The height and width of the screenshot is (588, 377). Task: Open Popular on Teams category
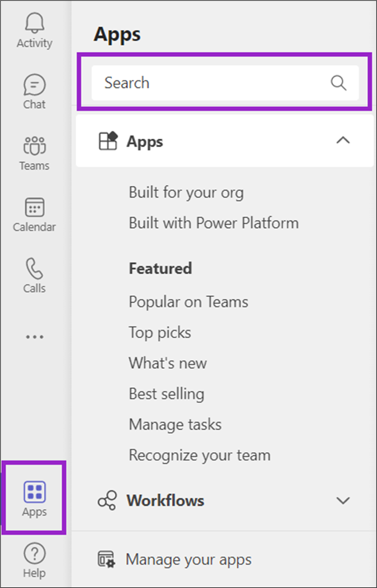pos(188,301)
